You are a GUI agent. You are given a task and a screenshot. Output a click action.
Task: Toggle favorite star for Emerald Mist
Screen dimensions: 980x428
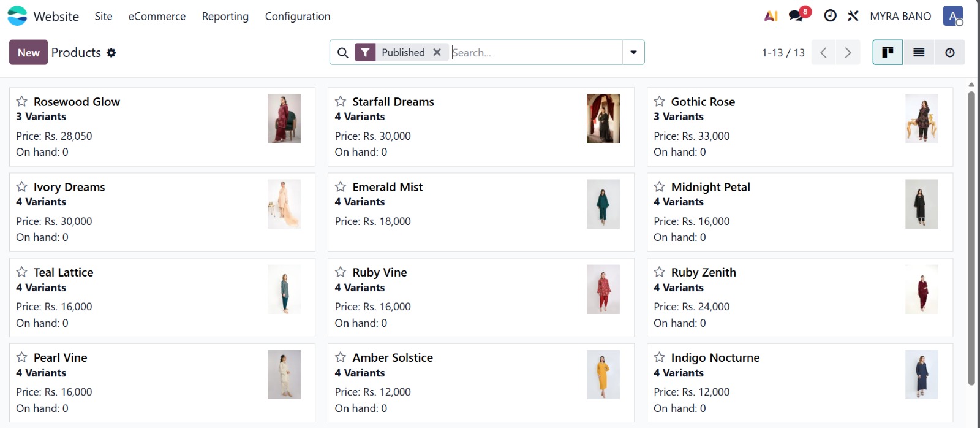tap(341, 186)
